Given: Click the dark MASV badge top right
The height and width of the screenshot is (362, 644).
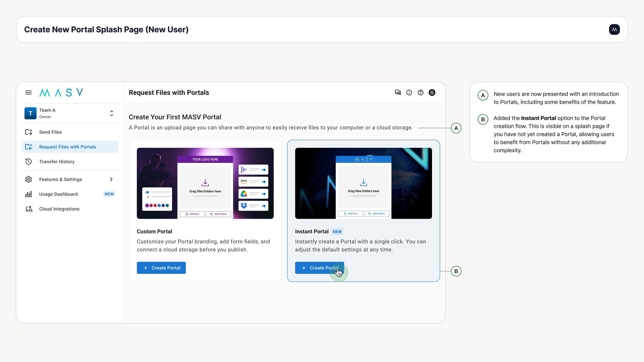Looking at the screenshot, I should [614, 30].
